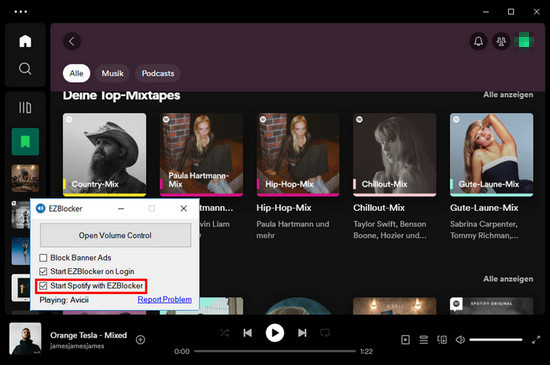
Task: Click the Gute-Laune-Mix title text
Action: pos(484,208)
